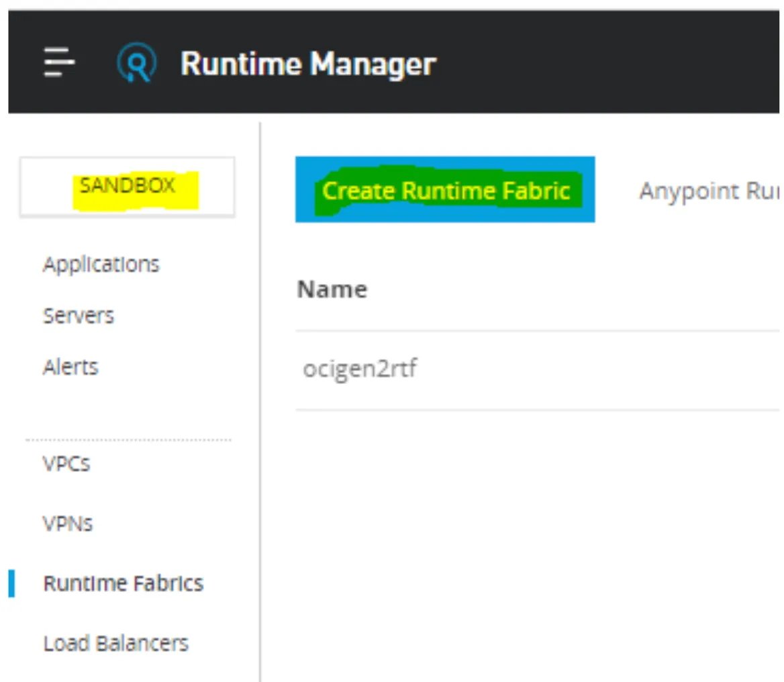Click the Runtime Manager logo icon
This screenshot has height=682, width=784.
tap(136, 63)
